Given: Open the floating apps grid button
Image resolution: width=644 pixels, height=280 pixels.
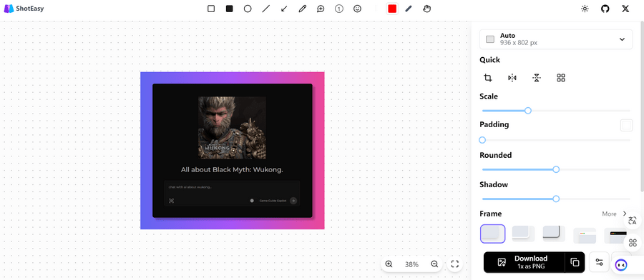Looking at the screenshot, I should point(633,243).
